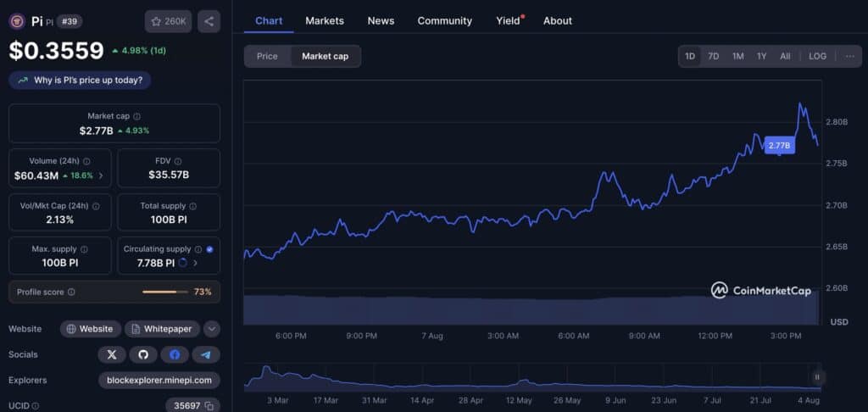This screenshot has height=412, width=868.
Task: Click the 2.77B tooltip on the chart
Action: pos(780,146)
